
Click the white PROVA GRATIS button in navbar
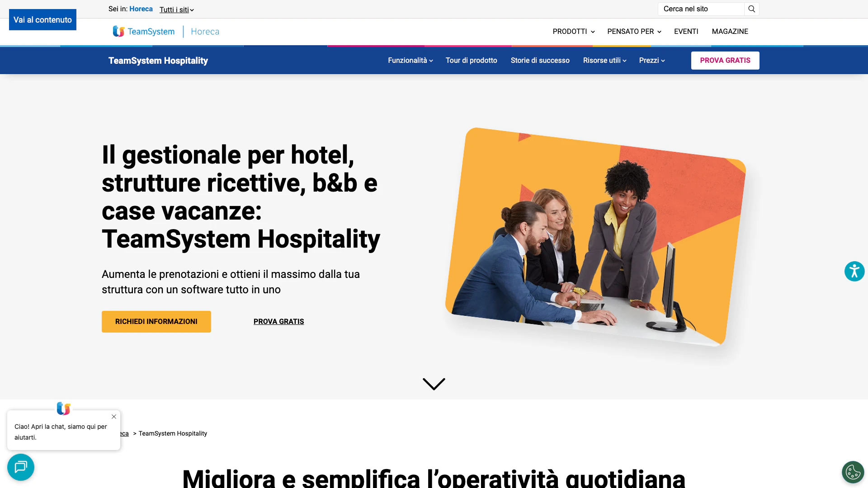tap(725, 61)
